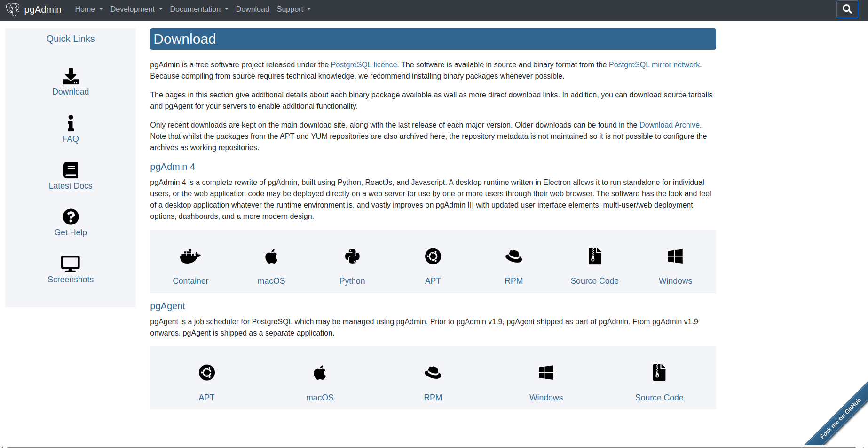The width and height of the screenshot is (868, 448).
Task: Click the pgAdmin 4 section heading link
Action: [x=173, y=167]
